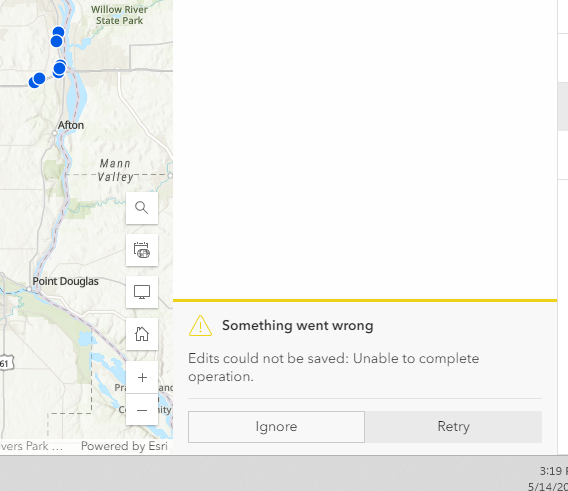The image size is (568, 491).
Task: Select the blue point just below the topmost
Action: coord(56,41)
